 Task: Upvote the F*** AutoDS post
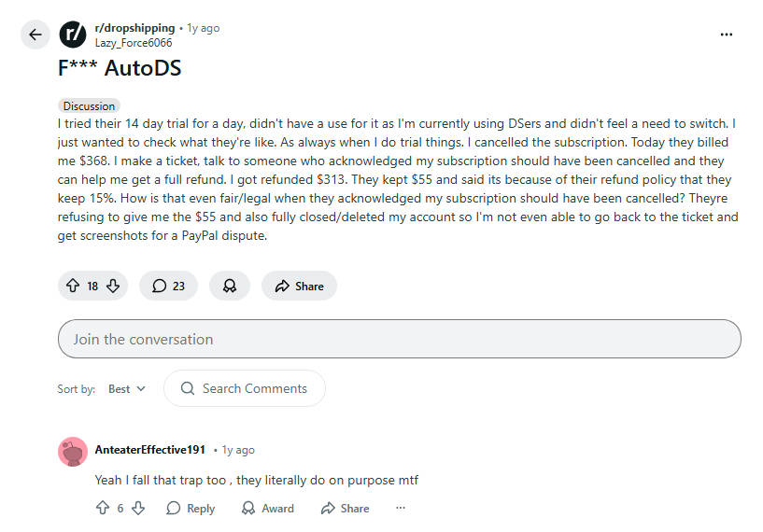click(73, 287)
